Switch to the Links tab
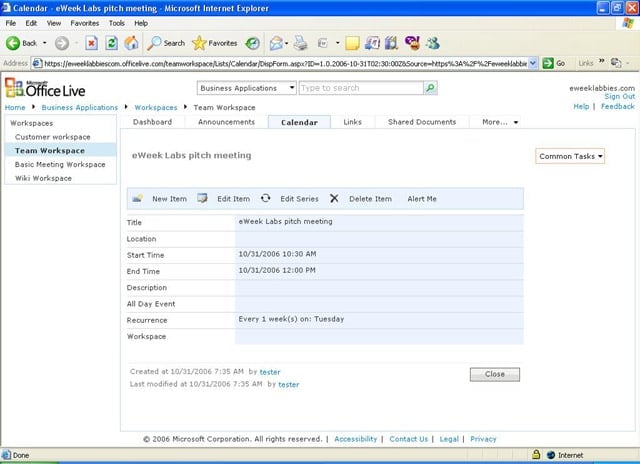 352,122
